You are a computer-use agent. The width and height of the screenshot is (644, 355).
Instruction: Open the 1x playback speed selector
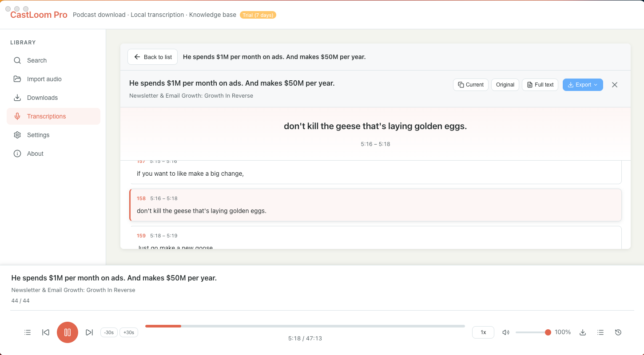pyautogui.click(x=483, y=332)
